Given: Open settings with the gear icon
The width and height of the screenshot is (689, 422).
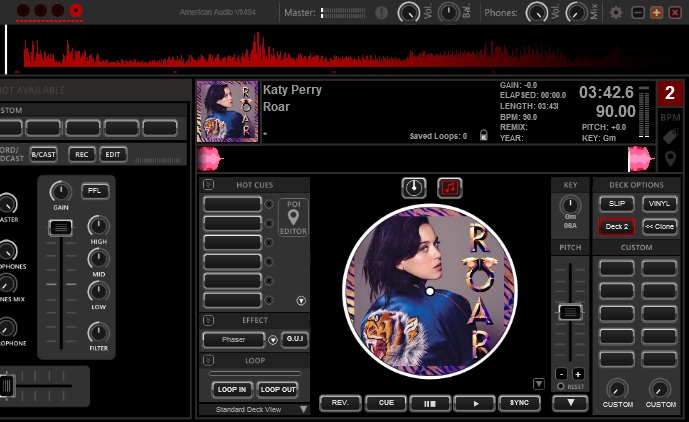Looking at the screenshot, I should [616, 12].
